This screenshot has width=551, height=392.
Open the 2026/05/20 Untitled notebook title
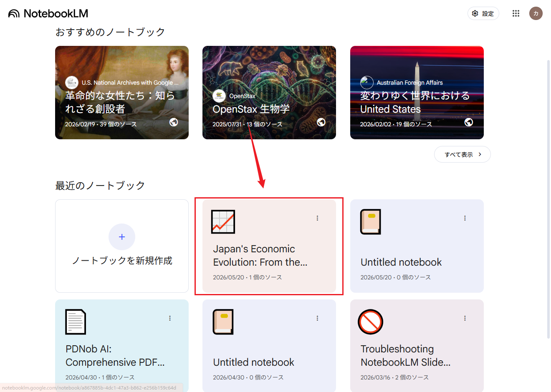point(401,262)
